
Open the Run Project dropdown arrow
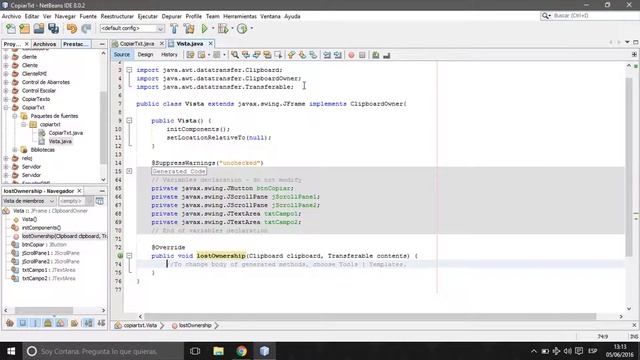213,29
